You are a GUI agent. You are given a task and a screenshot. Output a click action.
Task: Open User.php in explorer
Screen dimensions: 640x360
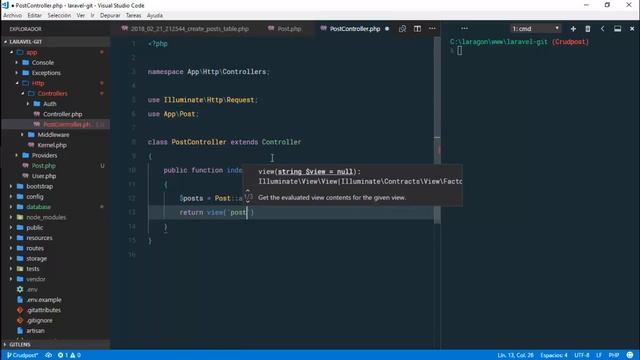coord(44,176)
